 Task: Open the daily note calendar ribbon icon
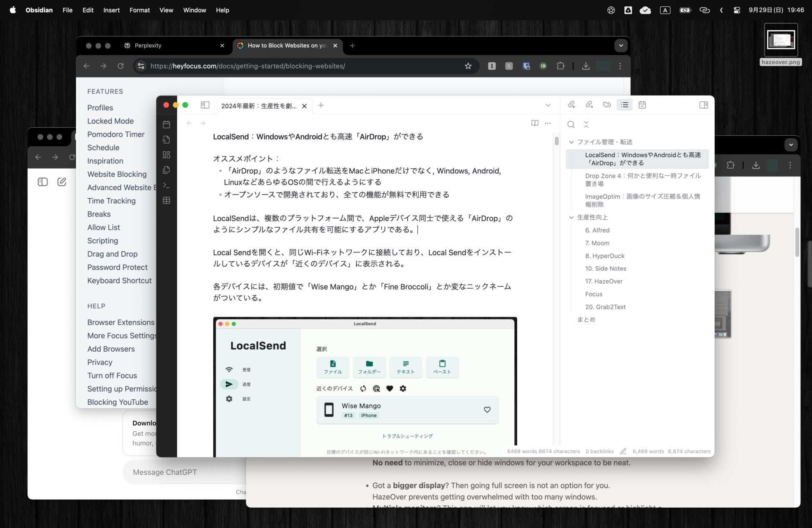(x=166, y=124)
